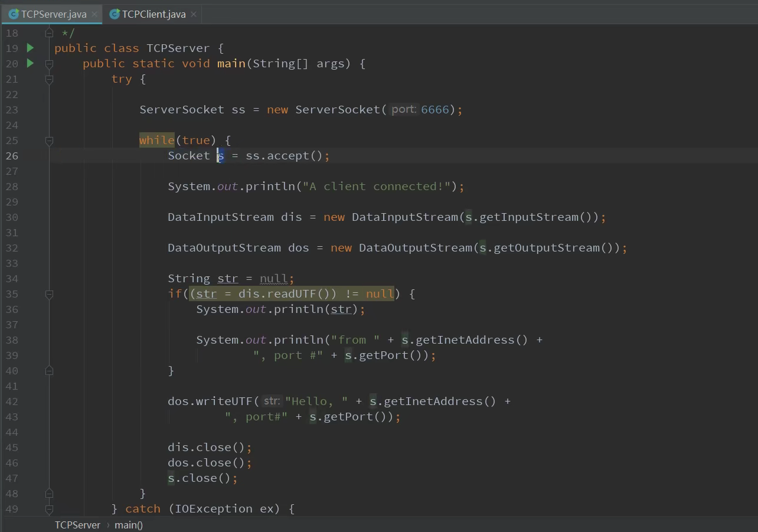Click dos.writeUTF on line 42

tap(210, 401)
